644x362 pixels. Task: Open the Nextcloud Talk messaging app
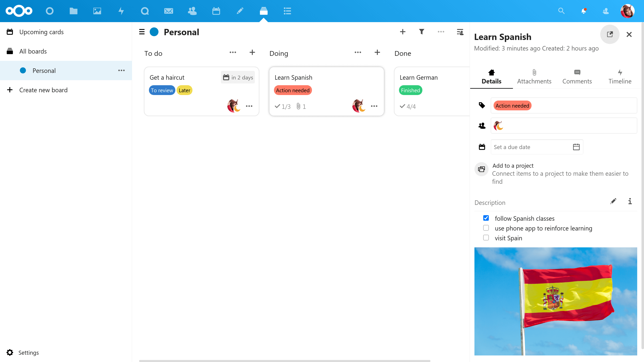coord(145,11)
